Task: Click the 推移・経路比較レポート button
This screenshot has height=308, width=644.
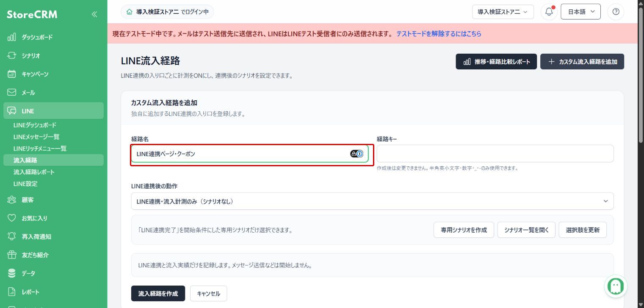Action: tap(496, 61)
